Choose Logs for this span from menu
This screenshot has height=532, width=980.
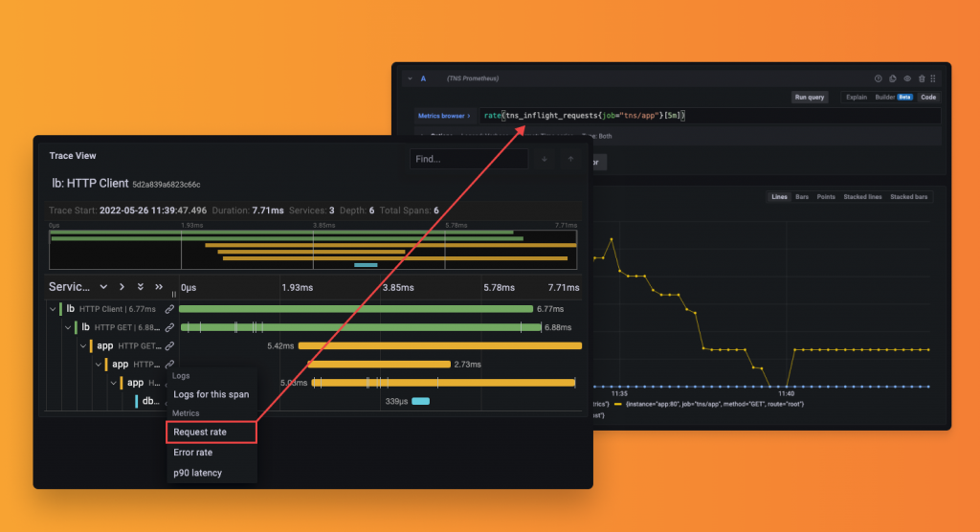212,394
